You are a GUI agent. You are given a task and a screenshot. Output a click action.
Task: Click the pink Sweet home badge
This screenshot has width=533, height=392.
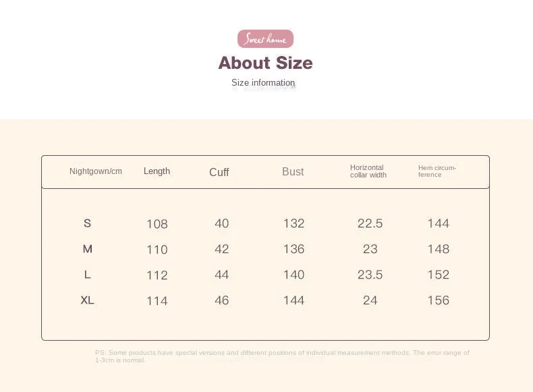(x=265, y=39)
